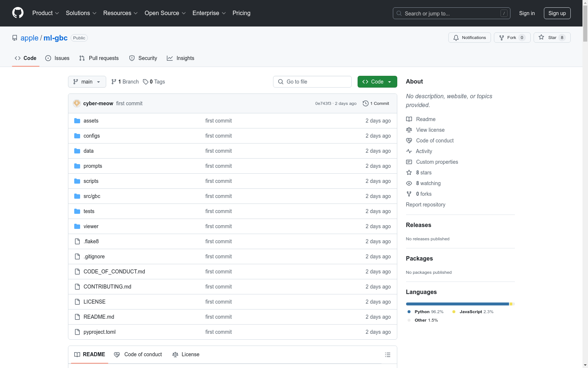Open the apple owner link

click(29, 38)
